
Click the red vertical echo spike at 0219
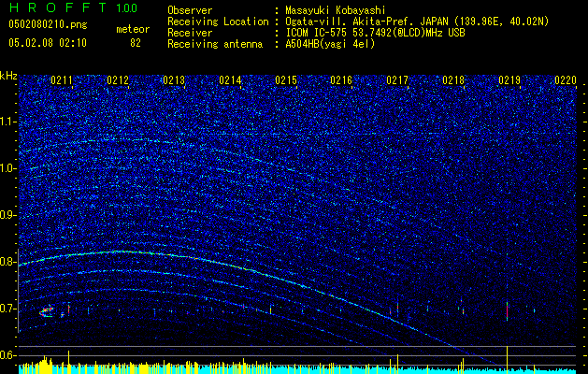click(x=507, y=311)
